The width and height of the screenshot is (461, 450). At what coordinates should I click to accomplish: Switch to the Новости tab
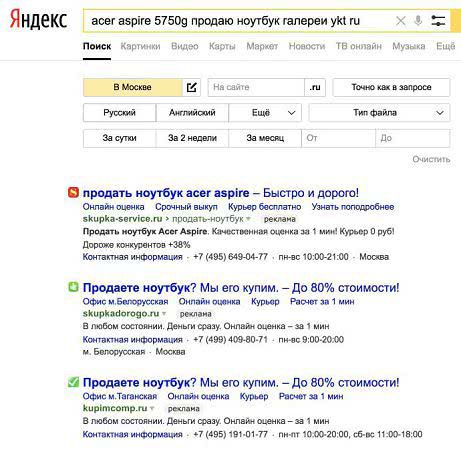[307, 46]
